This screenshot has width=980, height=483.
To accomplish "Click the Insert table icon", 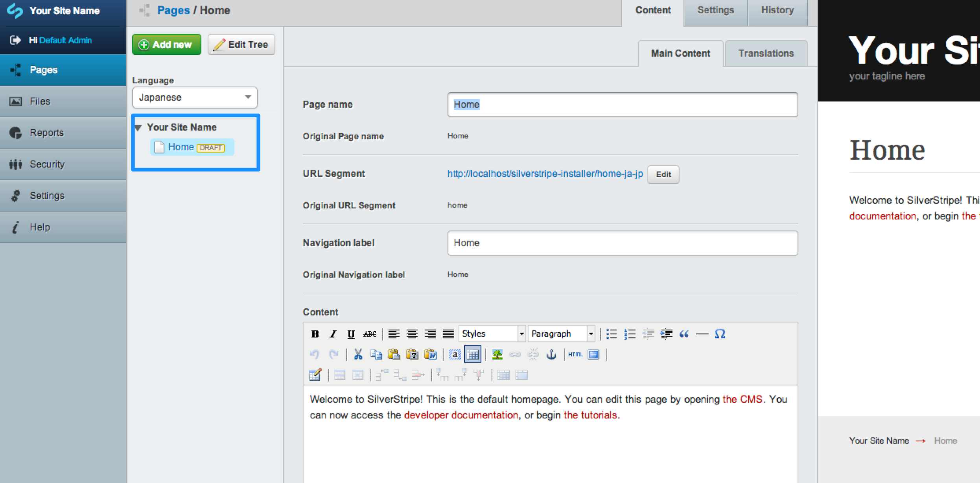I will point(474,354).
